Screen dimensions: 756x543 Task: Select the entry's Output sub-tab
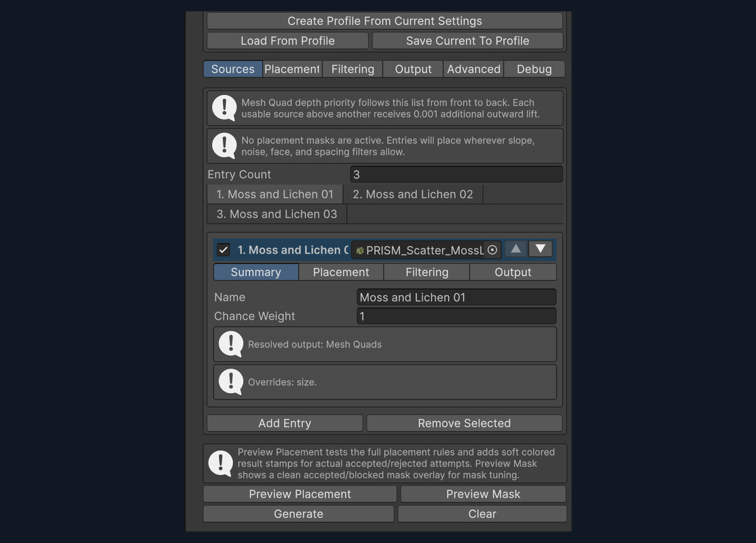click(x=513, y=272)
